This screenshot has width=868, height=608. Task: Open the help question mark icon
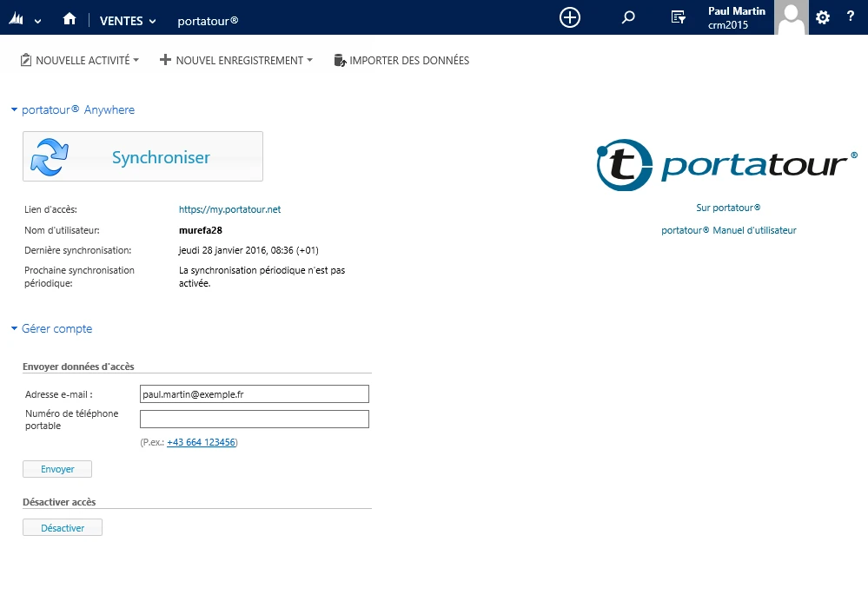[851, 17]
